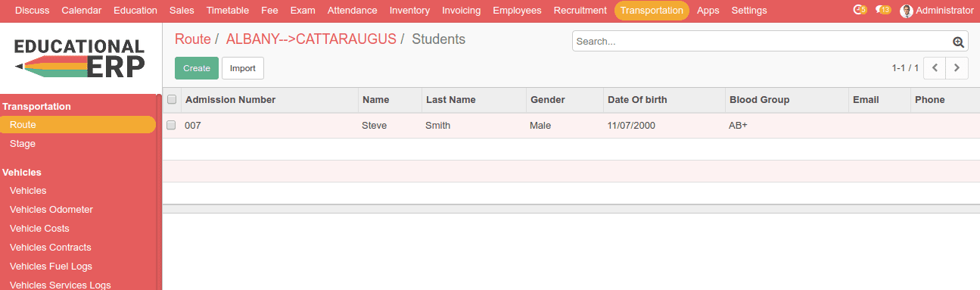Image resolution: width=980 pixels, height=290 pixels.
Task: Open the activities clock notification icon
Action: click(859, 11)
